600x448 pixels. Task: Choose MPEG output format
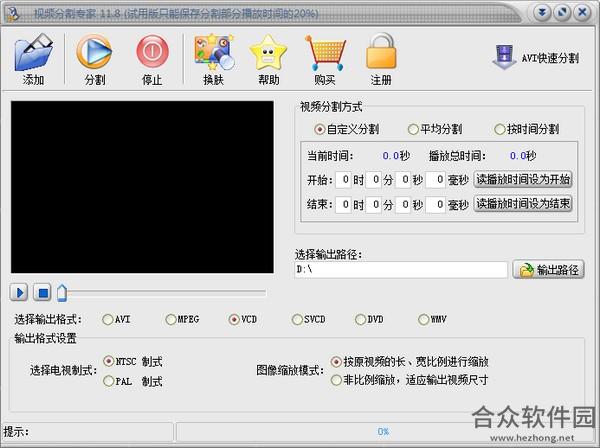tap(182, 319)
